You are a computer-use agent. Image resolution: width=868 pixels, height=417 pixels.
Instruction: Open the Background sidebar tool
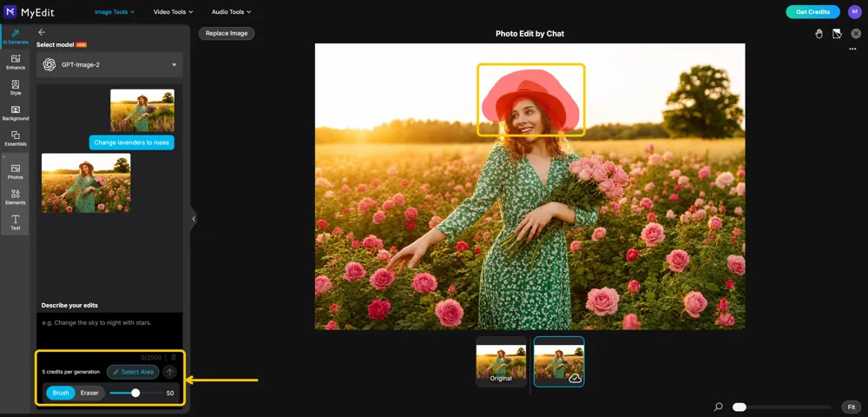pos(15,113)
